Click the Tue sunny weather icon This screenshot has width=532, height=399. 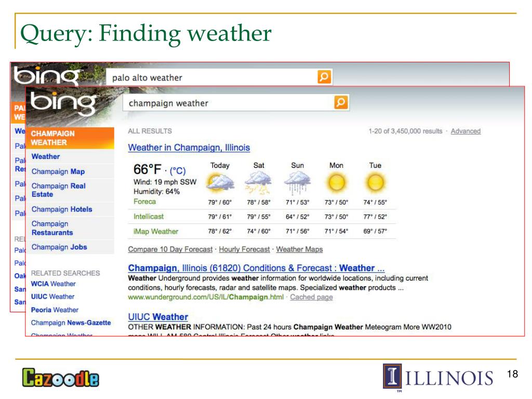(375, 182)
